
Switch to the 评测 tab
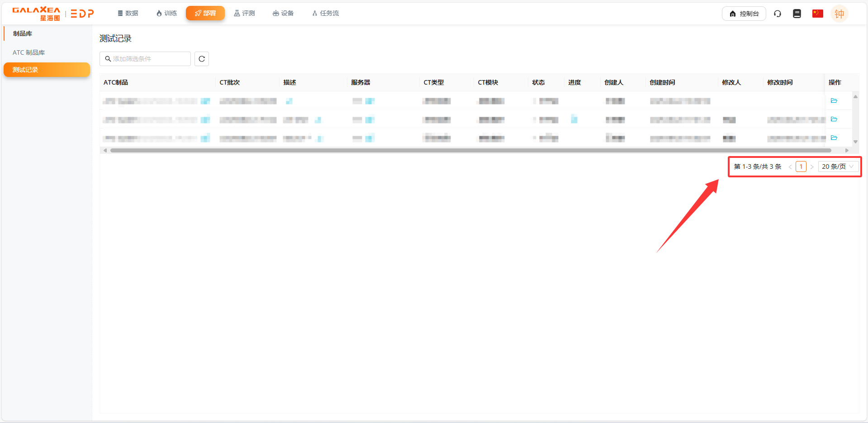pos(244,13)
